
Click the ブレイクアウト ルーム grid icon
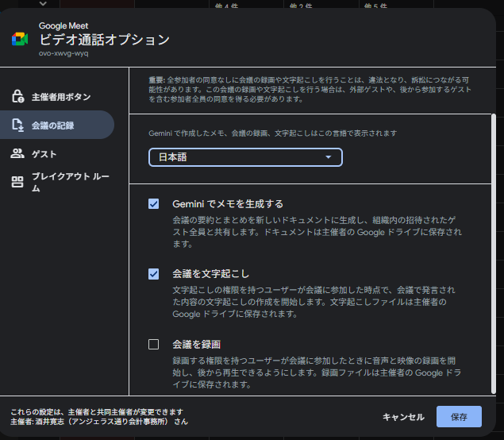(x=17, y=182)
